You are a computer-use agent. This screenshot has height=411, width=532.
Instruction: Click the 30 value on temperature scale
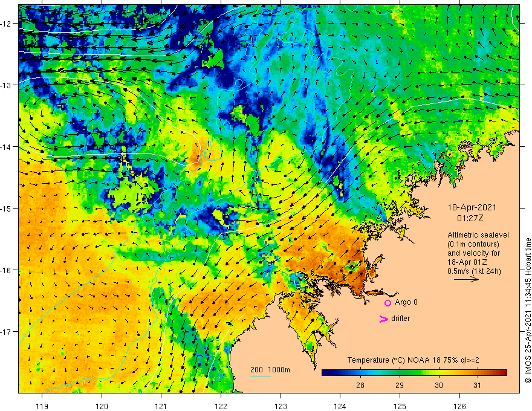click(x=439, y=386)
